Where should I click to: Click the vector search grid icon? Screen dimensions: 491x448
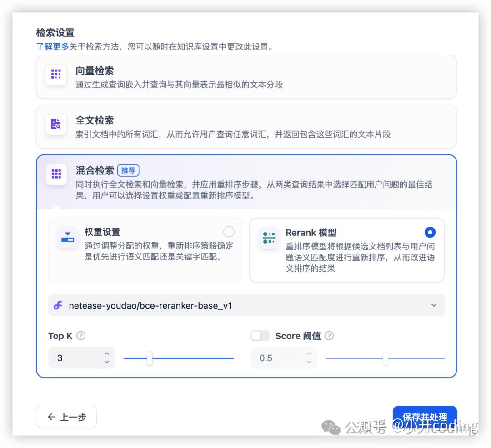pyautogui.click(x=56, y=74)
